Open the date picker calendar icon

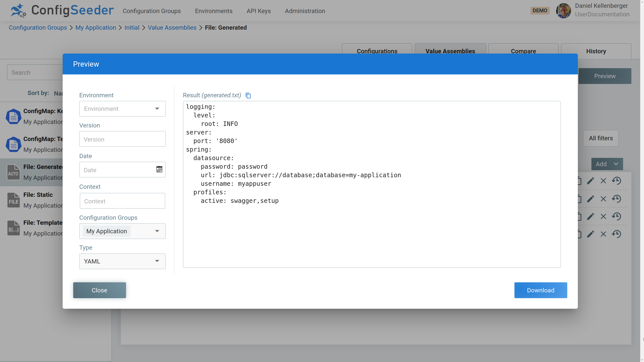(x=159, y=169)
